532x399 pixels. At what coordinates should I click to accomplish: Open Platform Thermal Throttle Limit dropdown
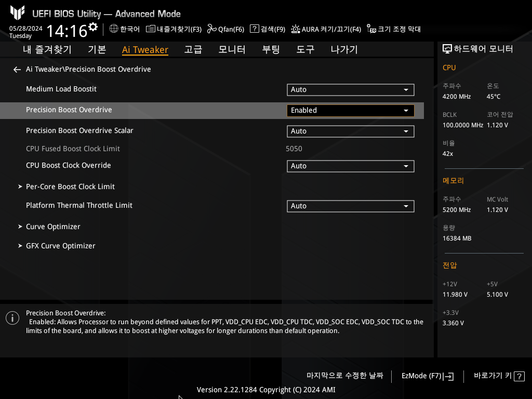pyautogui.click(x=351, y=206)
